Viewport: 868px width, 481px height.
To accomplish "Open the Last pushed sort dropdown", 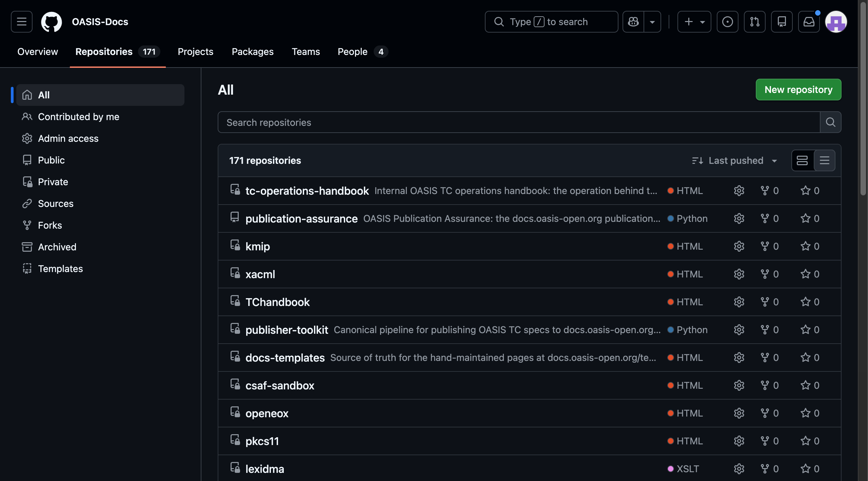I will pyautogui.click(x=734, y=160).
